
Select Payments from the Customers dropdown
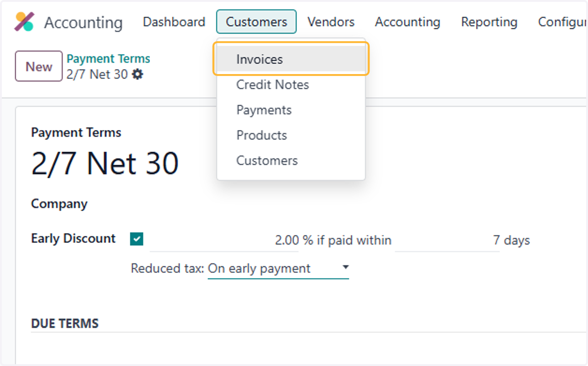click(291, 110)
